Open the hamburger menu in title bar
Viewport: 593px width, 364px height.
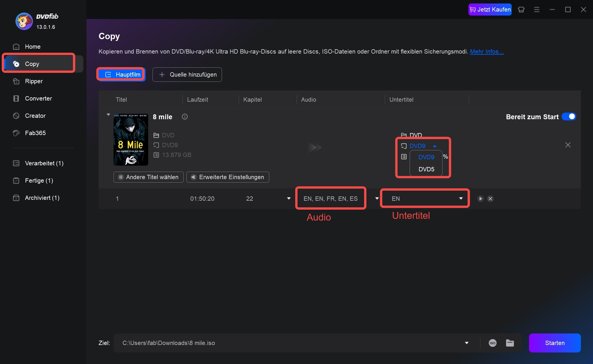536,10
